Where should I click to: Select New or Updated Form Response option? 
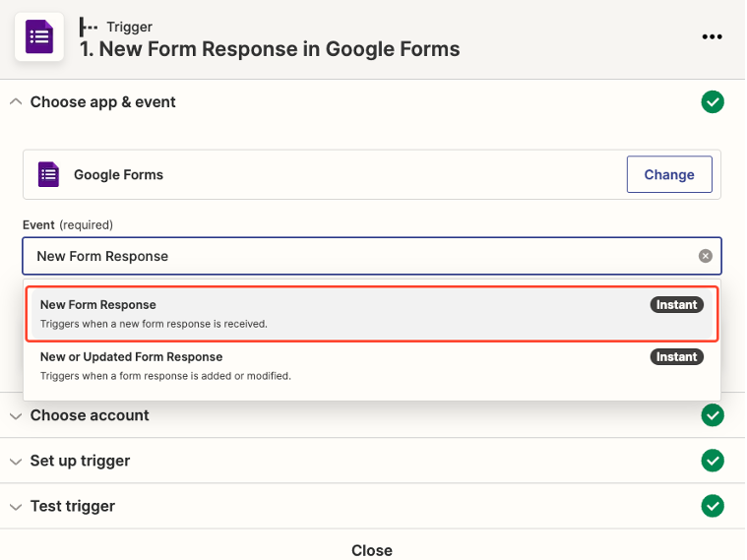372,366
